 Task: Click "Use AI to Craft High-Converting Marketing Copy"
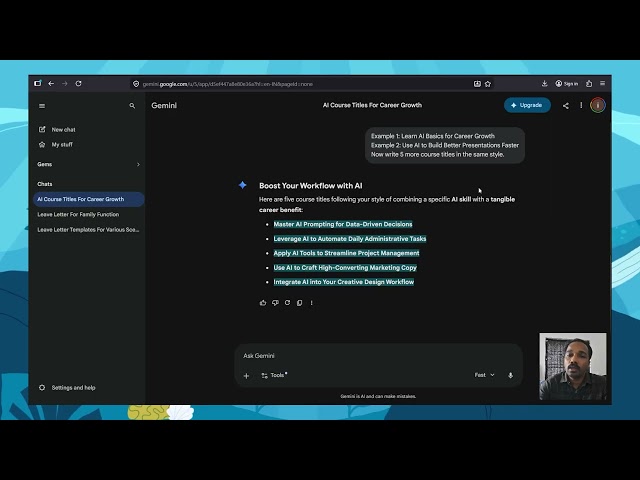pos(345,268)
